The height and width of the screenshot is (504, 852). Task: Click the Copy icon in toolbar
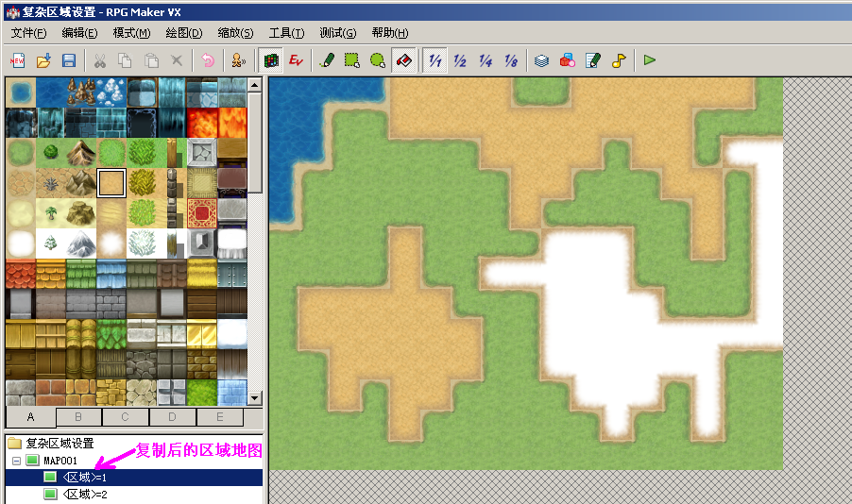(x=125, y=60)
